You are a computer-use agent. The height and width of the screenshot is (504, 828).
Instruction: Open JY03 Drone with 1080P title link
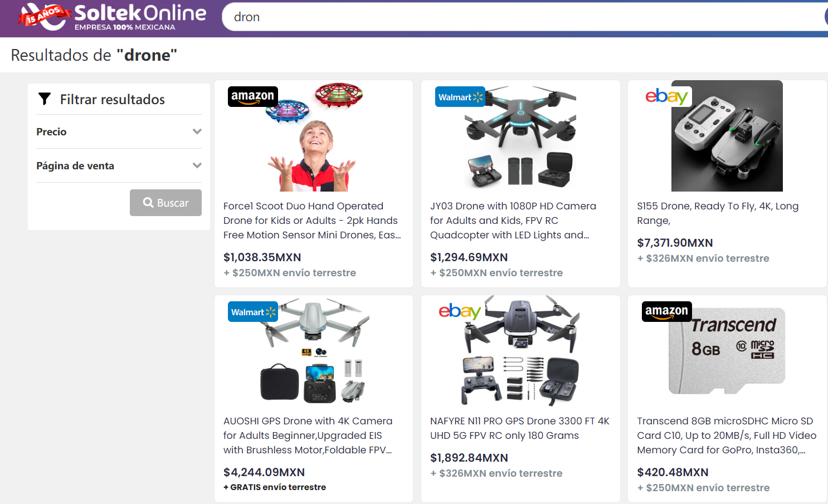[x=513, y=221]
